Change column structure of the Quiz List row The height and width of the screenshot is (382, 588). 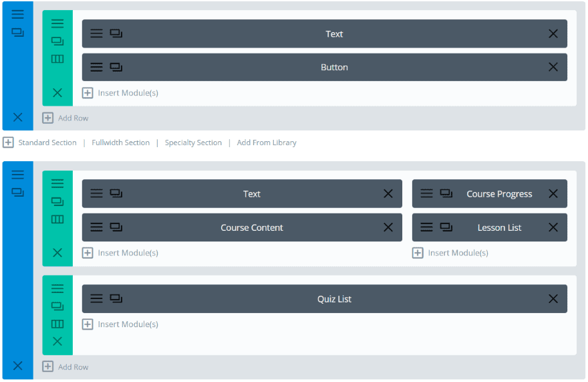point(57,324)
